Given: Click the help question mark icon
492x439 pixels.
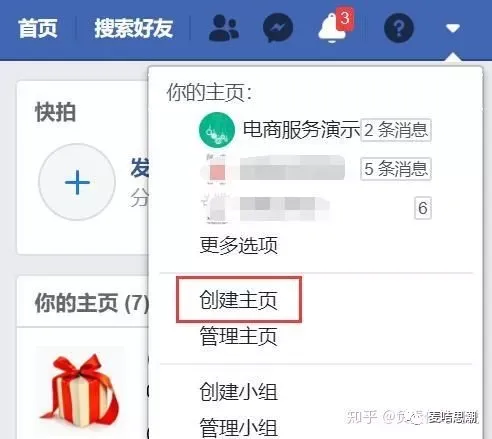Looking at the screenshot, I should tap(399, 28).
